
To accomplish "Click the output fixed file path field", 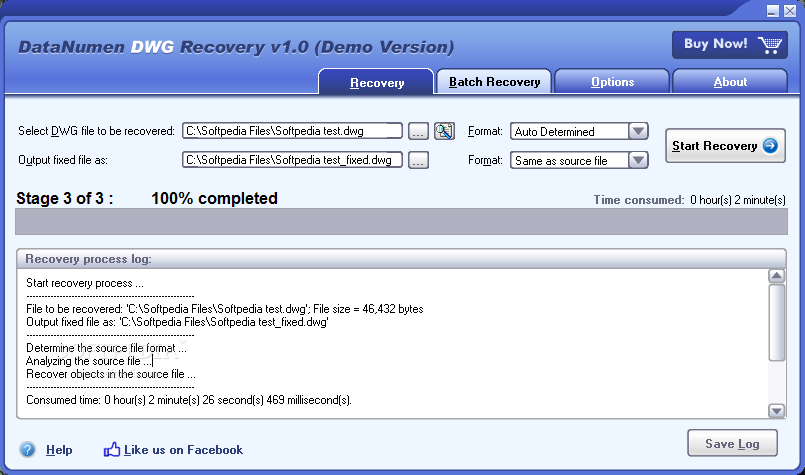I will 292,160.
